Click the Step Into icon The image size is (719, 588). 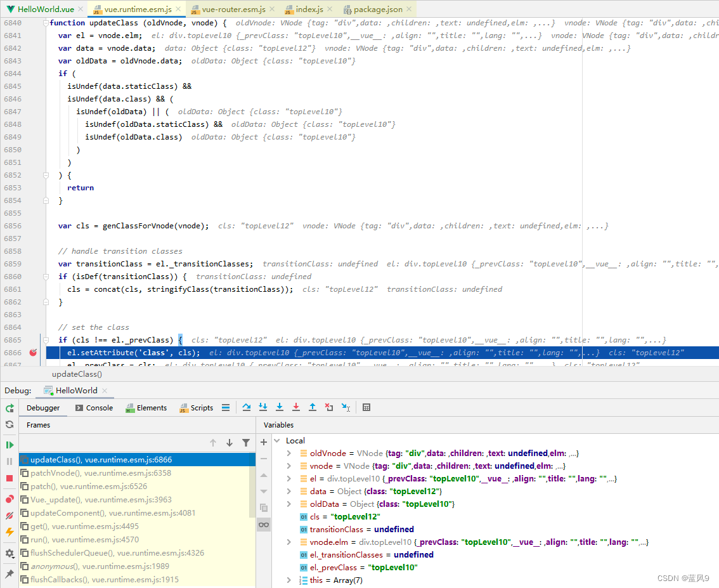pos(264,408)
